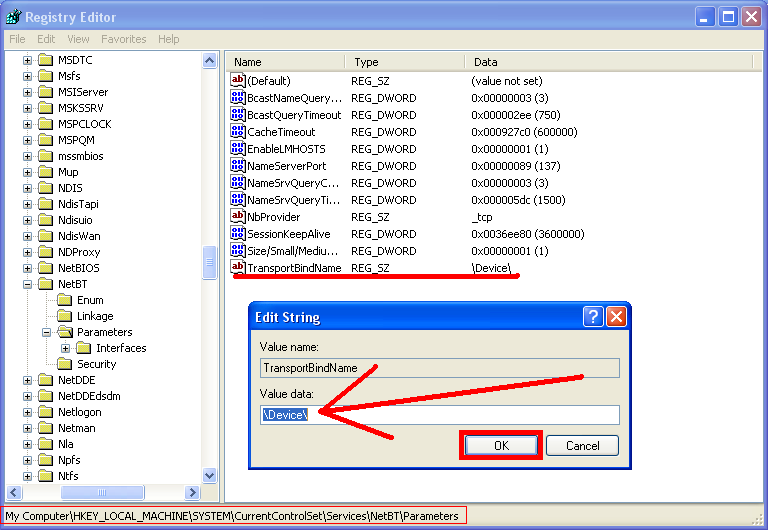The height and width of the screenshot is (530, 768).
Task: Click the DWORD icon beside BcastQueryTimeout
Action: (x=238, y=115)
